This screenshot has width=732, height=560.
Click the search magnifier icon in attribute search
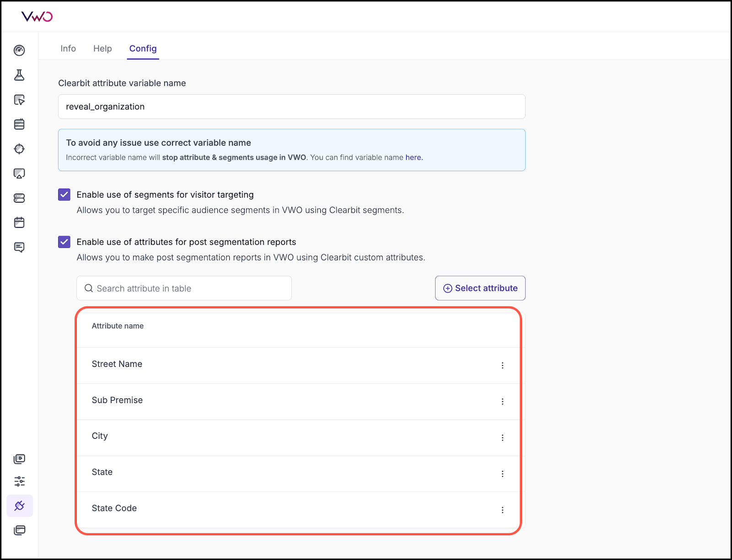tap(89, 288)
